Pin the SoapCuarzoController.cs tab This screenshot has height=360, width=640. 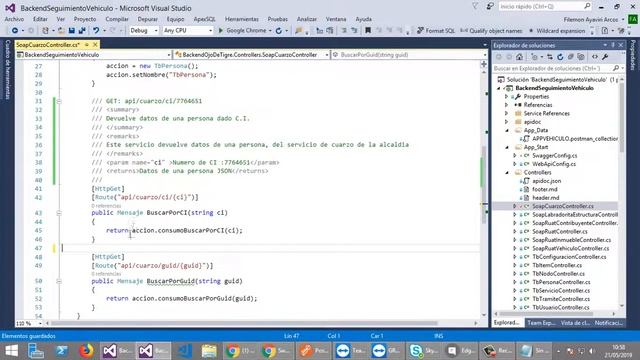click(x=87, y=44)
